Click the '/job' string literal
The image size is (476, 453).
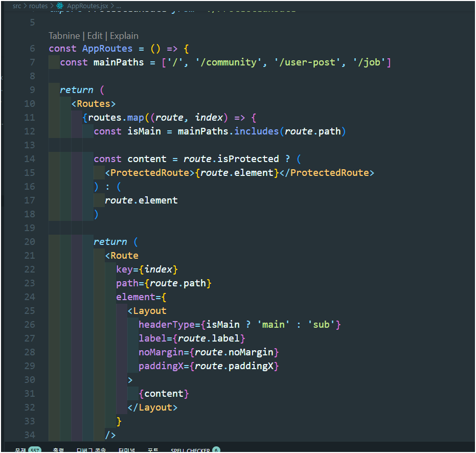coord(369,62)
